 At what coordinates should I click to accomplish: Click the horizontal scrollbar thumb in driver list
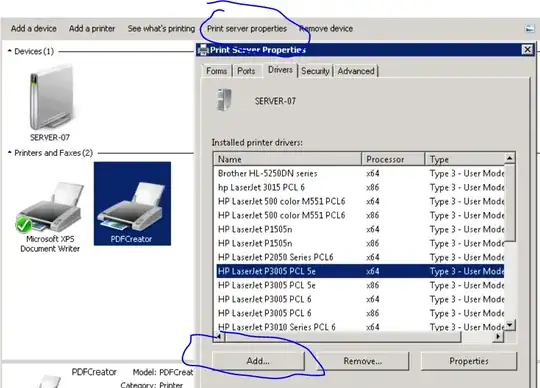coord(343,336)
